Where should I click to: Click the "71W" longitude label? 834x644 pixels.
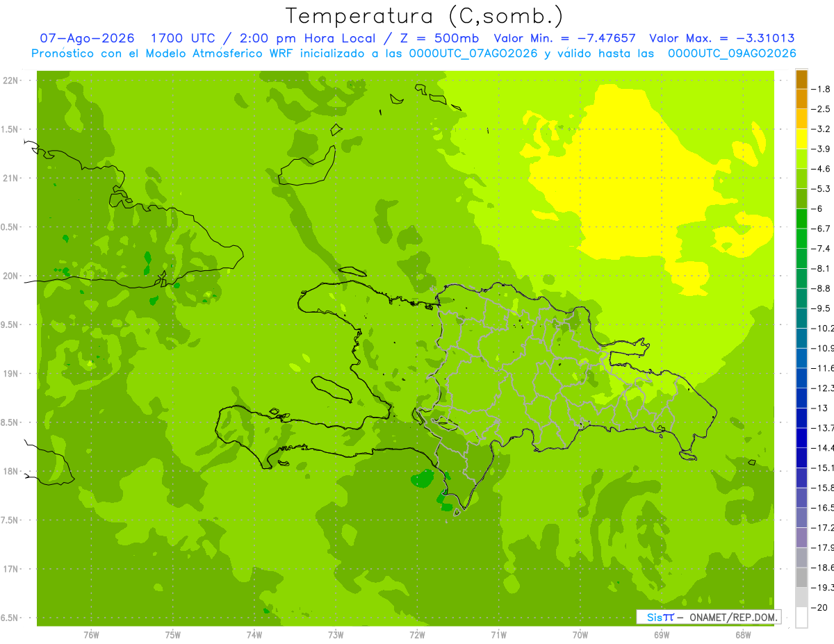coord(498,634)
